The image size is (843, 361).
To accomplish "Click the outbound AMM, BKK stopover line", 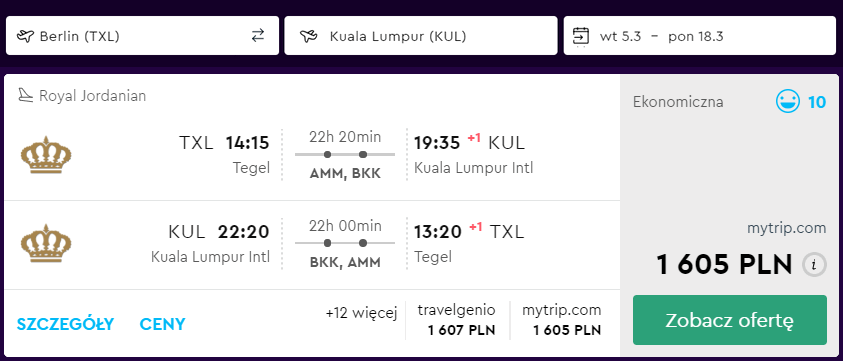I will (345, 155).
